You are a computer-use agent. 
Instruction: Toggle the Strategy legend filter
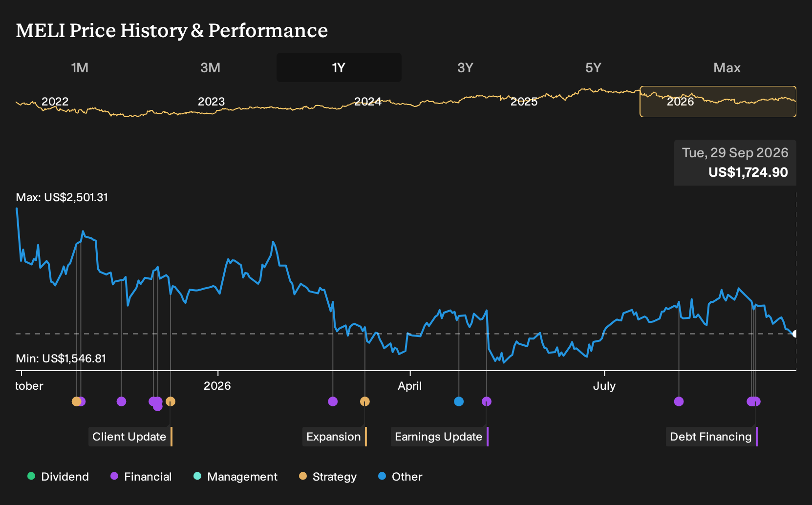328,477
